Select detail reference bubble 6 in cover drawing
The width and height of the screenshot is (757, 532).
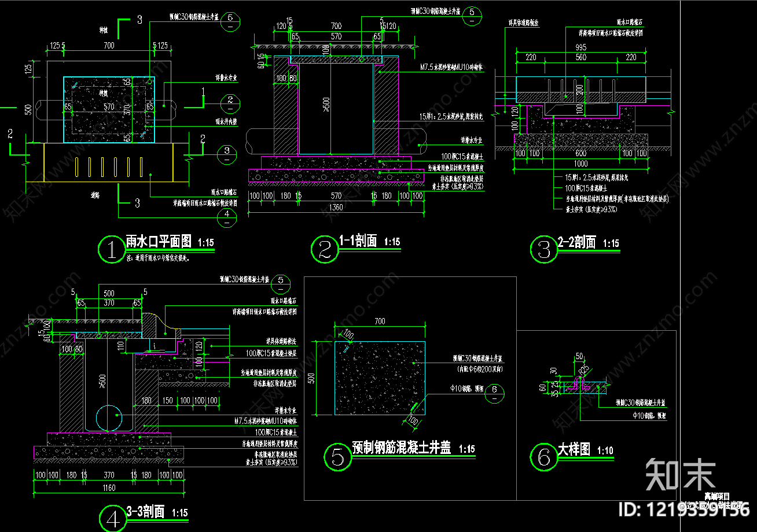pyautogui.click(x=494, y=393)
